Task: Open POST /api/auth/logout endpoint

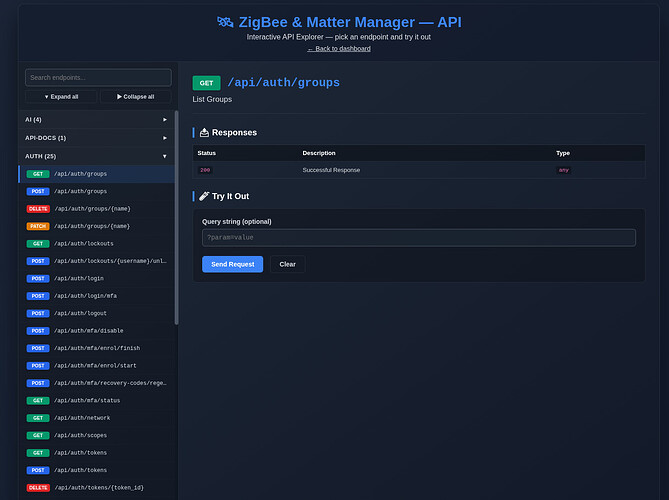Action: pos(96,314)
